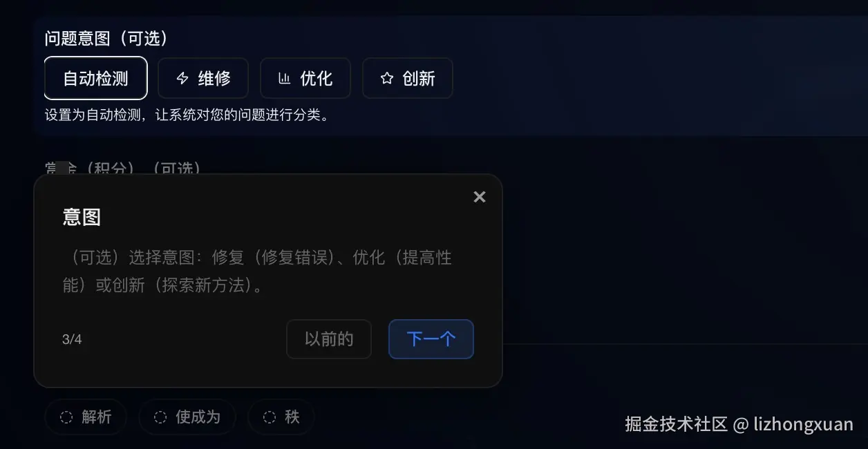Click the lightning bolt icon beside 维修
The image size is (868, 449).
point(182,79)
